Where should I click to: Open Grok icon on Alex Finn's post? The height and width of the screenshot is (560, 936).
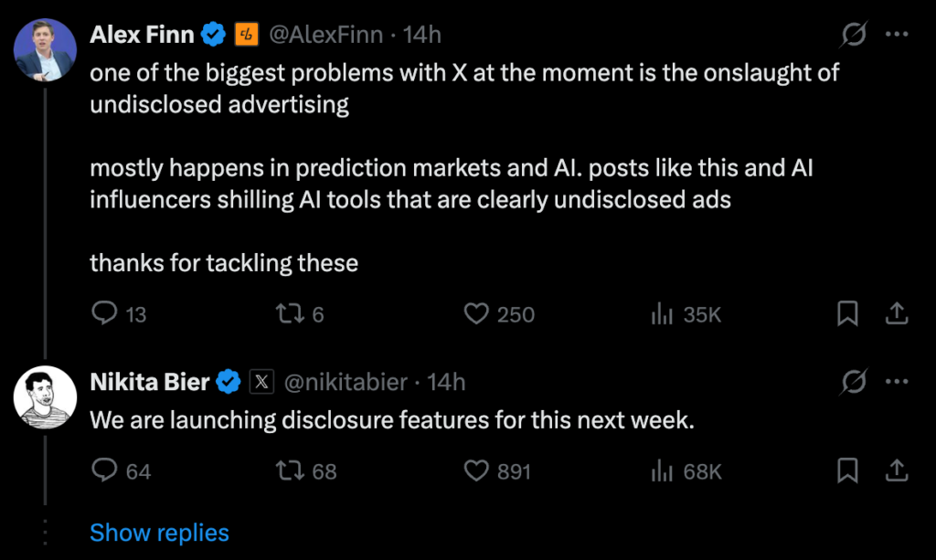tap(854, 35)
